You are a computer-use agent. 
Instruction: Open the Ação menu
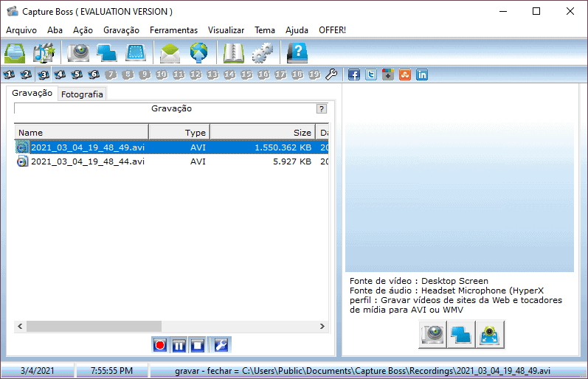click(x=83, y=30)
